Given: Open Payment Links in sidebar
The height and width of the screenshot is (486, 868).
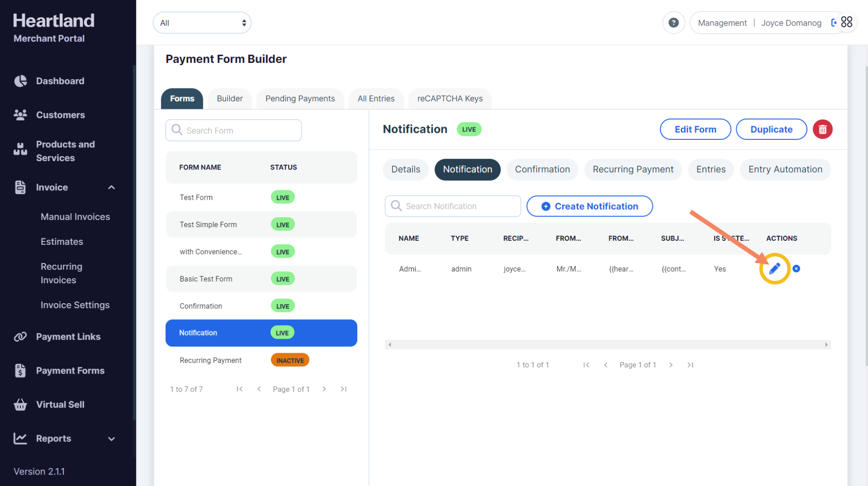Looking at the screenshot, I should pyautogui.click(x=68, y=337).
